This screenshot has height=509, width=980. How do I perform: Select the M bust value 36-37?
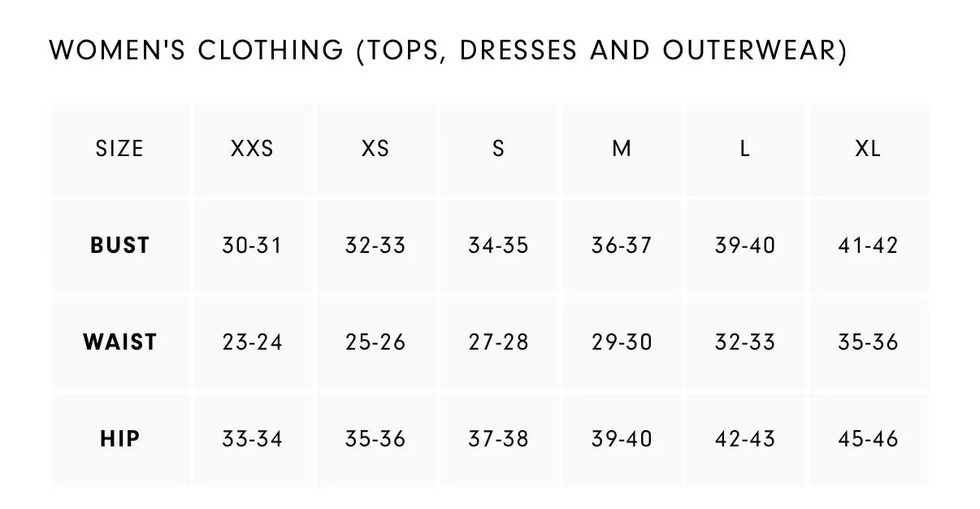(622, 246)
